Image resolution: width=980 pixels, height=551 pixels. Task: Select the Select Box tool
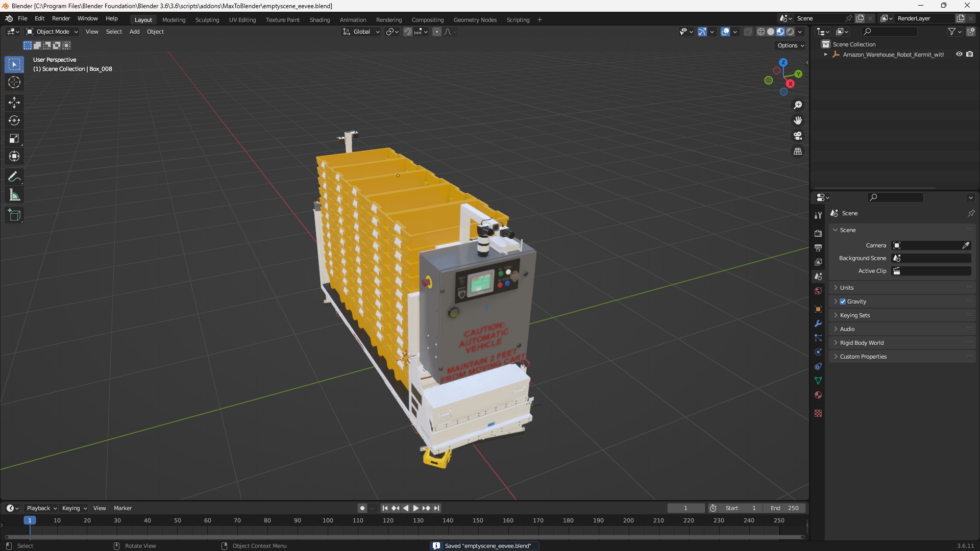tap(14, 64)
